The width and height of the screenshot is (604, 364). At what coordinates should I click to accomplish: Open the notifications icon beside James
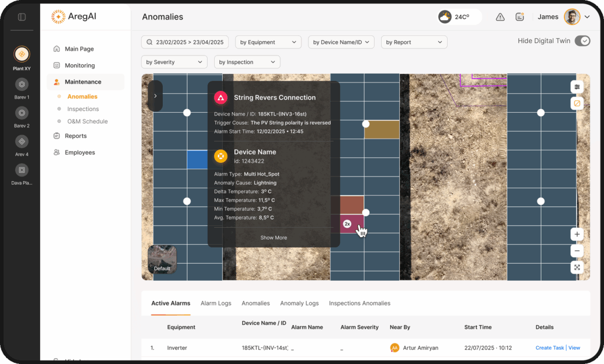[520, 17]
